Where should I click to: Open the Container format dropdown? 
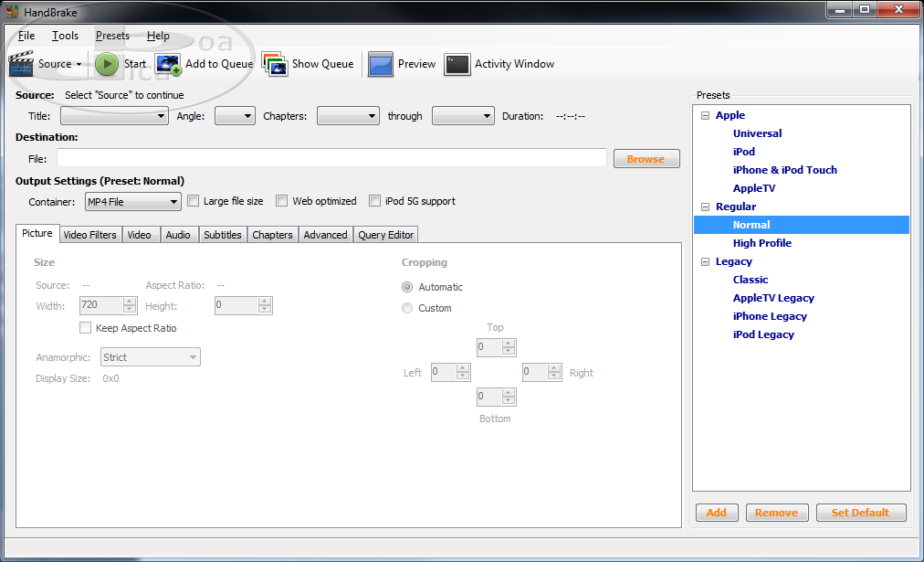[133, 202]
